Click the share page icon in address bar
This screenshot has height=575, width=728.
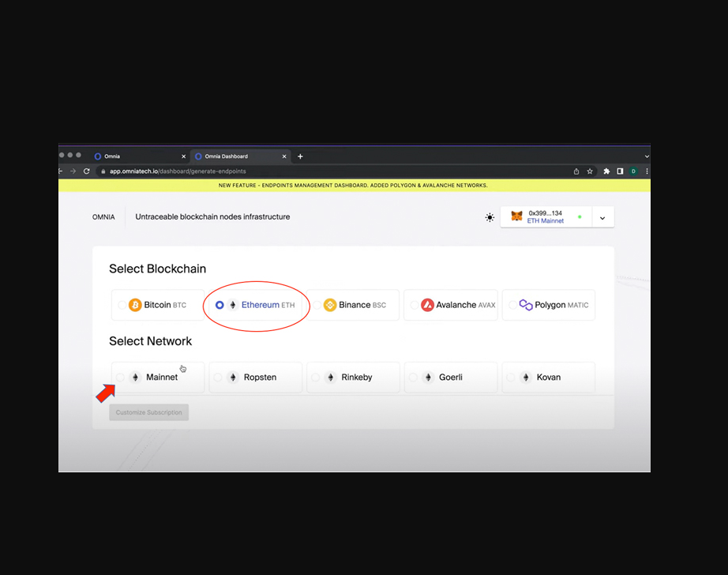tap(576, 171)
